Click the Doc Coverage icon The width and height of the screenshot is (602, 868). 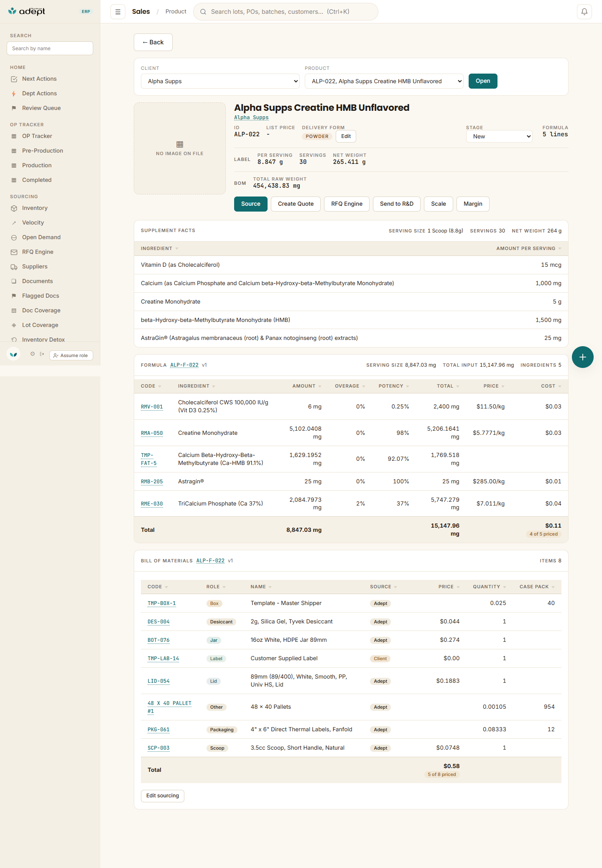click(x=14, y=311)
